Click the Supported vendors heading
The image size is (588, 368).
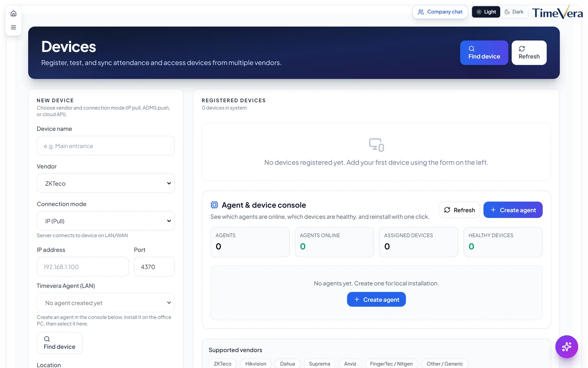[x=236, y=350]
